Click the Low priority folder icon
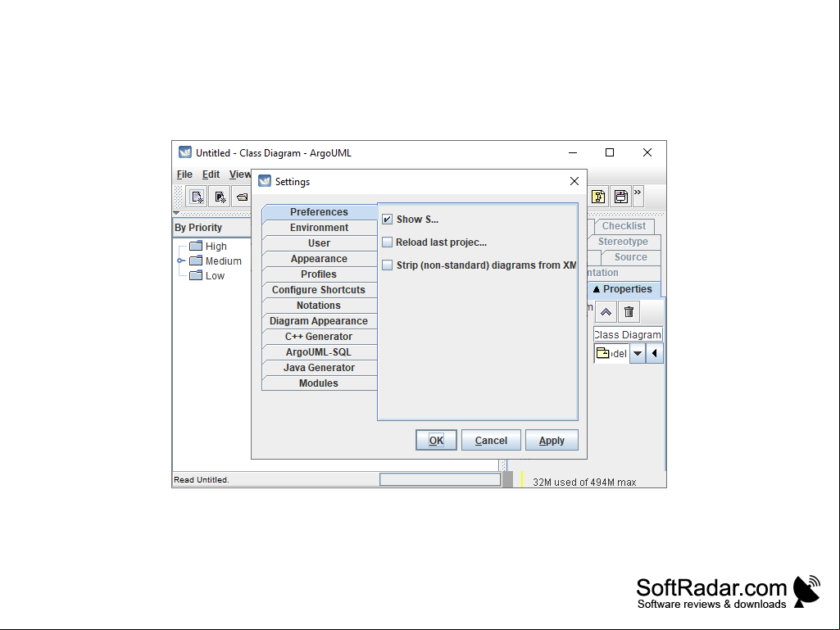 pyautogui.click(x=196, y=275)
